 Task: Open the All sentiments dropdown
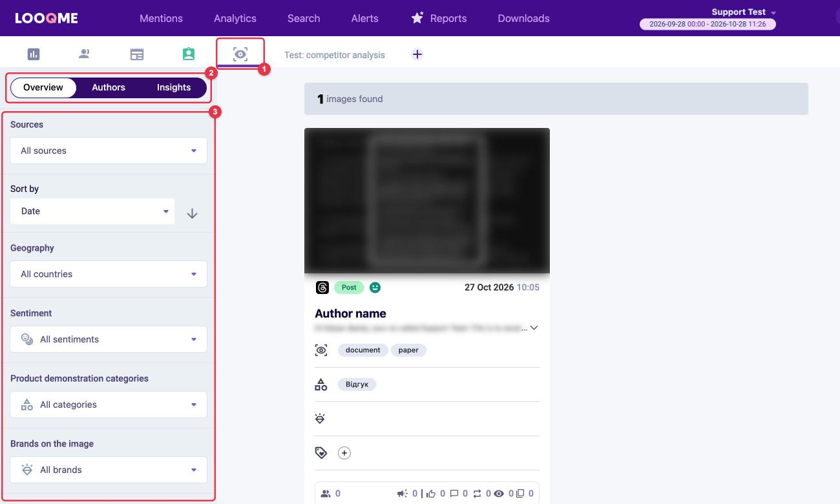click(109, 339)
